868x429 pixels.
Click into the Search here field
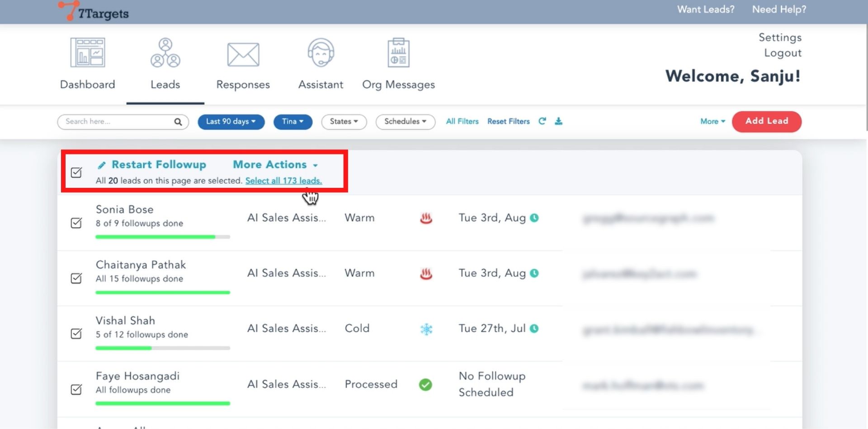point(118,121)
